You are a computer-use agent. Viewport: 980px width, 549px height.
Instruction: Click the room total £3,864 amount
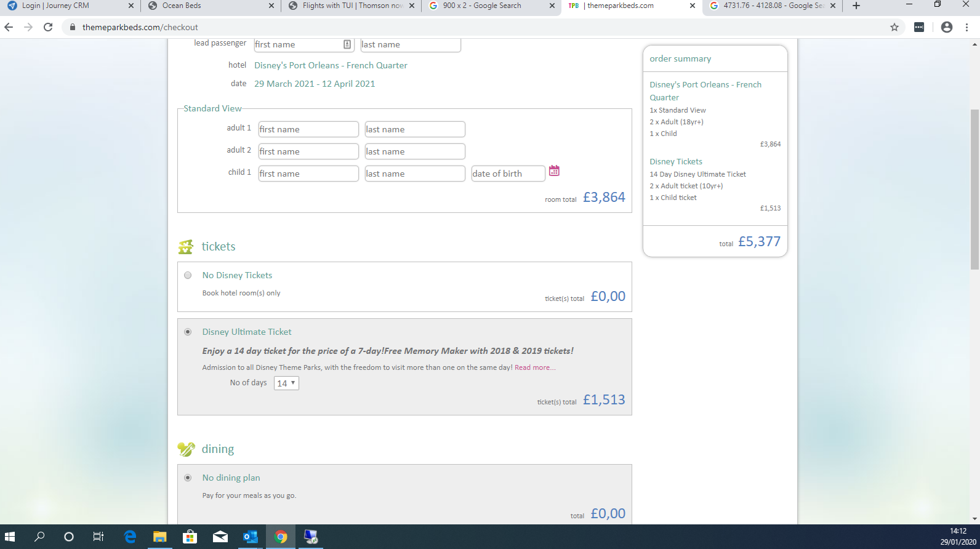point(604,197)
